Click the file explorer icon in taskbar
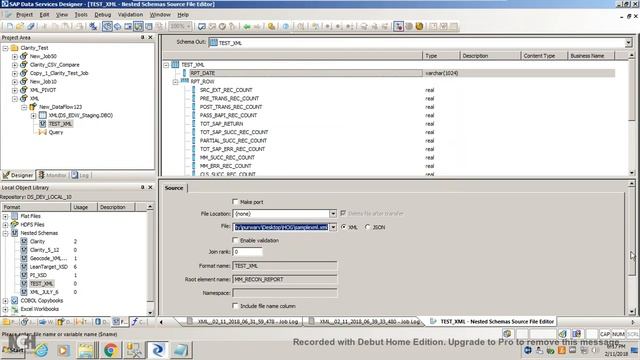Screen dimensions: 640x360 pos(87,350)
